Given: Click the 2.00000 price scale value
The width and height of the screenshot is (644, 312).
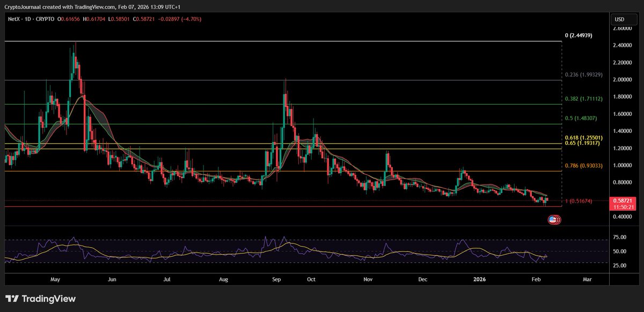Looking at the screenshot, I should [622, 80].
